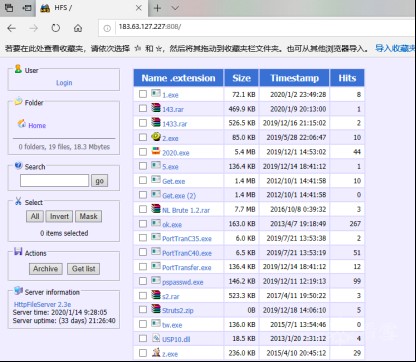
Task: Select the HFS / browser tab
Action: click(x=91, y=8)
